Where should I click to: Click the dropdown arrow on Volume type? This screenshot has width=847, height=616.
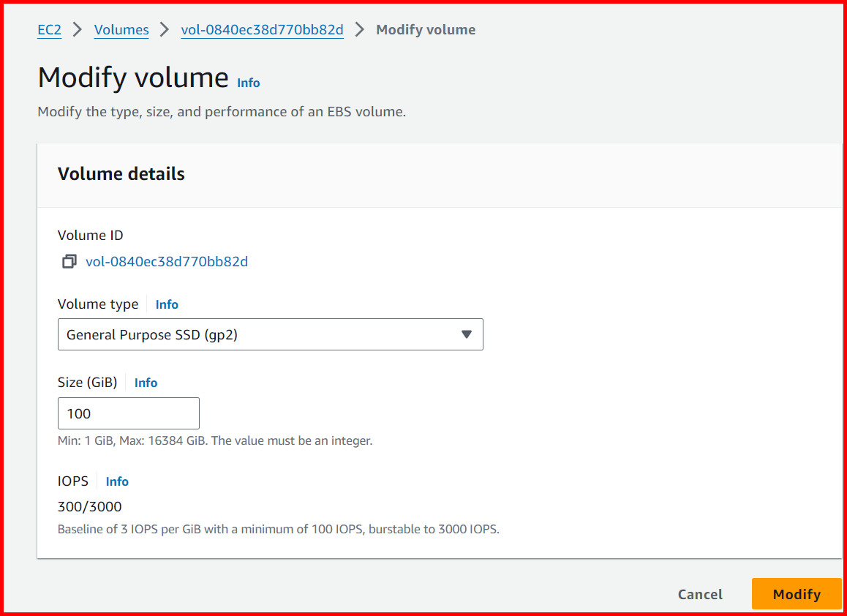tap(467, 334)
